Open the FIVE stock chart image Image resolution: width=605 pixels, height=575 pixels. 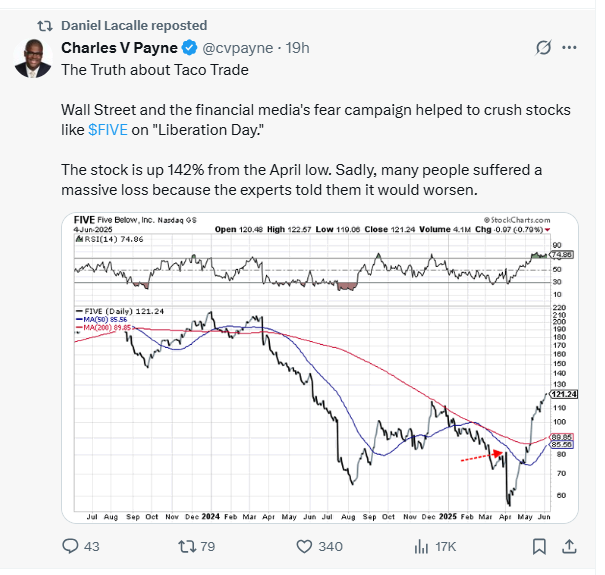(x=320, y=368)
